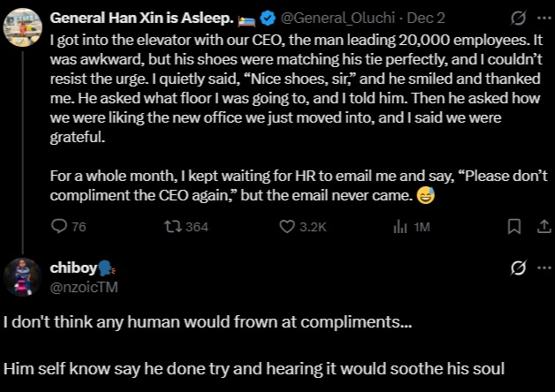555x392 pixels.
Task: Click chiboy's profile avatar
Action: click(x=23, y=276)
